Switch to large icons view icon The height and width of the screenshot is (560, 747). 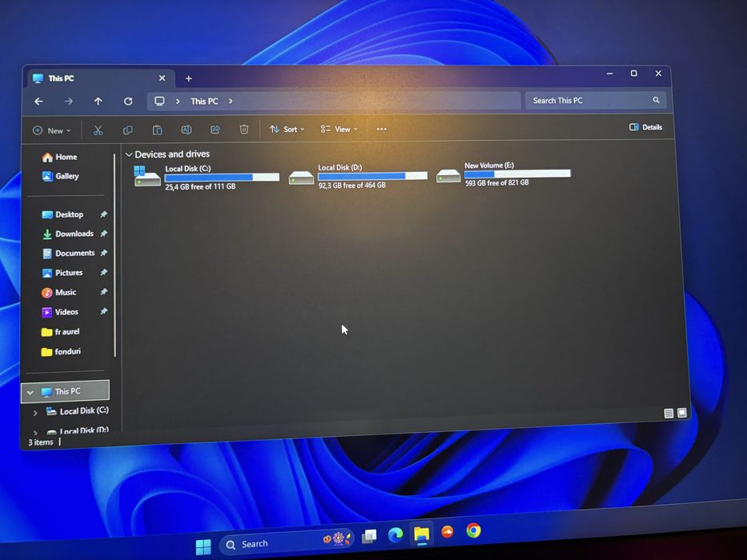pos(681,413)
